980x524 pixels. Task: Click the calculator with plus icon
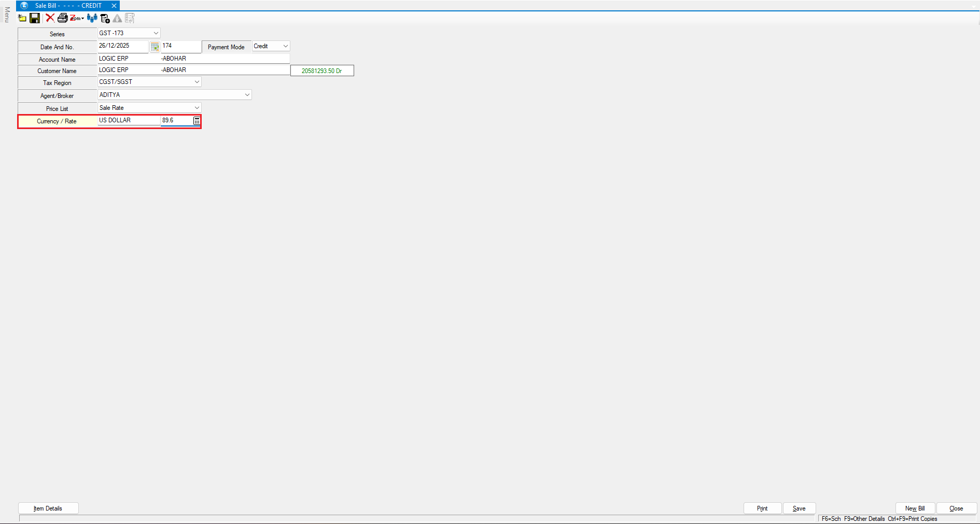coord(105,19)
